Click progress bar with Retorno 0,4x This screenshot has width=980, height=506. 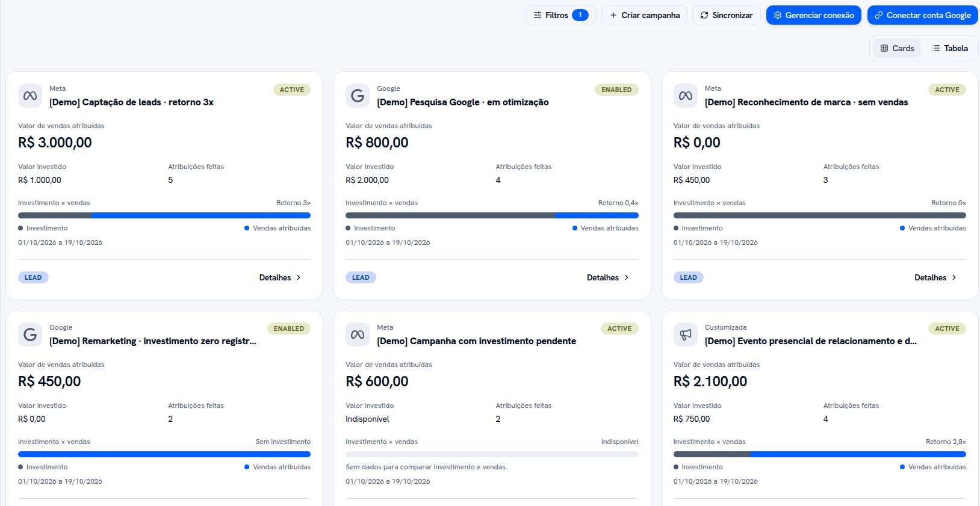pos(492,215)
